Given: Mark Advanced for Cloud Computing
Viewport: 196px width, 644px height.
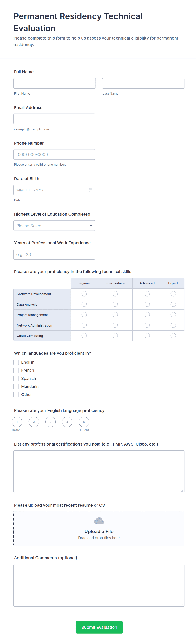Looking at the screenshot, I should click(x=147, y=335).
